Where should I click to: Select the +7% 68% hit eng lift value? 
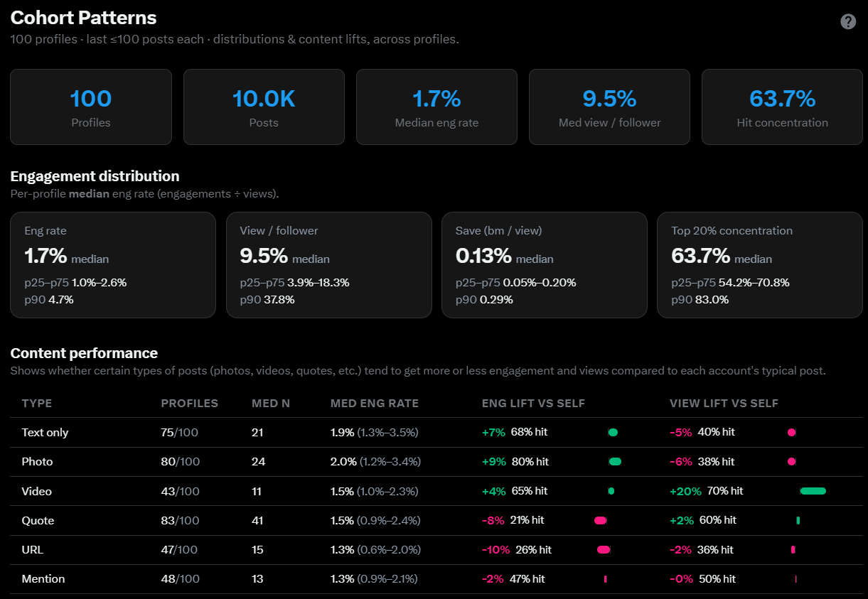[x=515, y=432]
